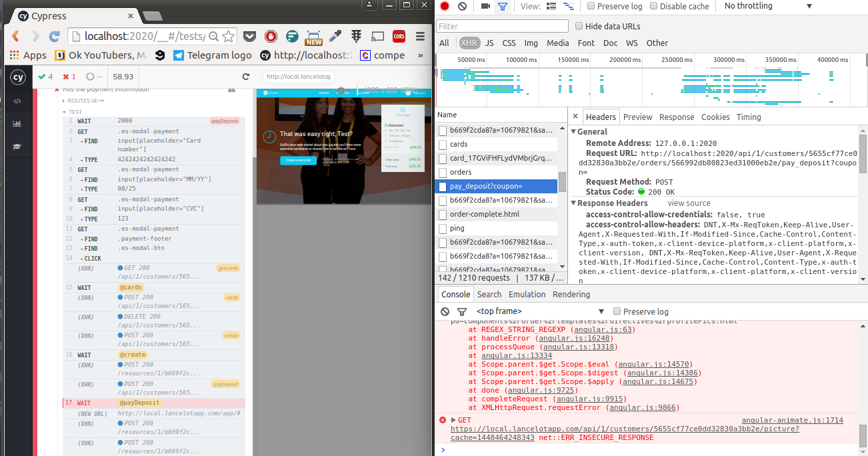This screenshot has width=868, height=456.
Task: Select the failed WAIT @payDeposit command
Action: [x=154, y=403]
